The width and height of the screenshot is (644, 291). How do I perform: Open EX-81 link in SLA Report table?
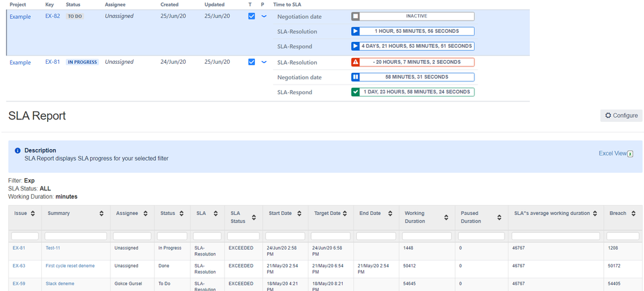19,248
